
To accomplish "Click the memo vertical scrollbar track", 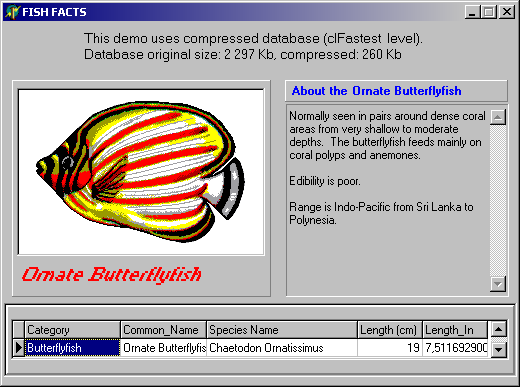I will (498, 200).
